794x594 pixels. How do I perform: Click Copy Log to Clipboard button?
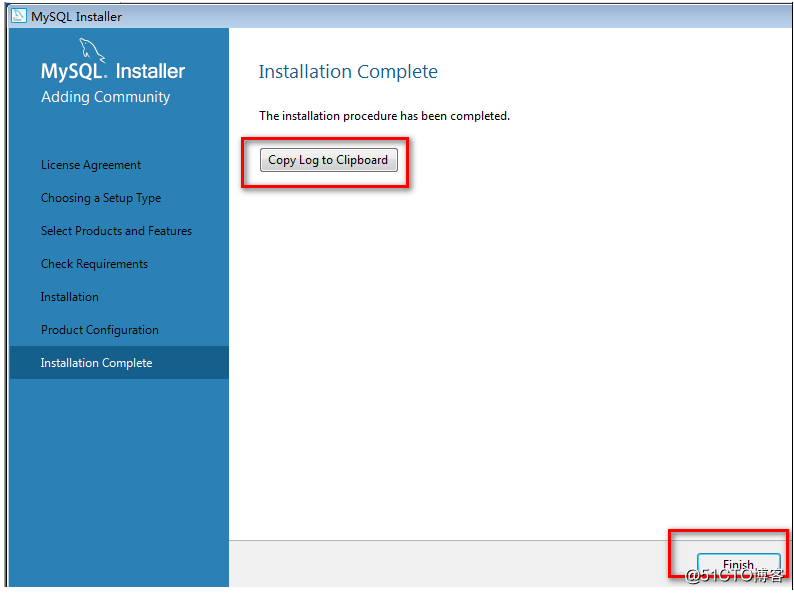[329, 160]
